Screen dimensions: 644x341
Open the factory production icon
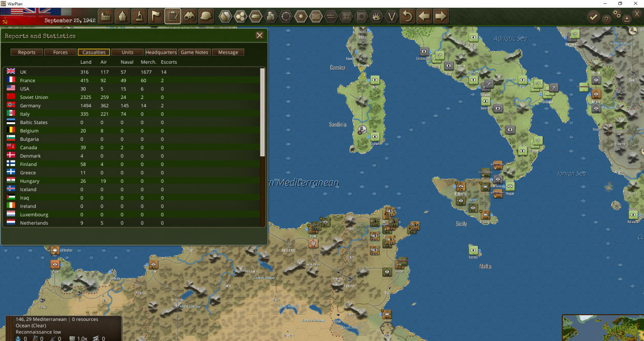(106, 16)
